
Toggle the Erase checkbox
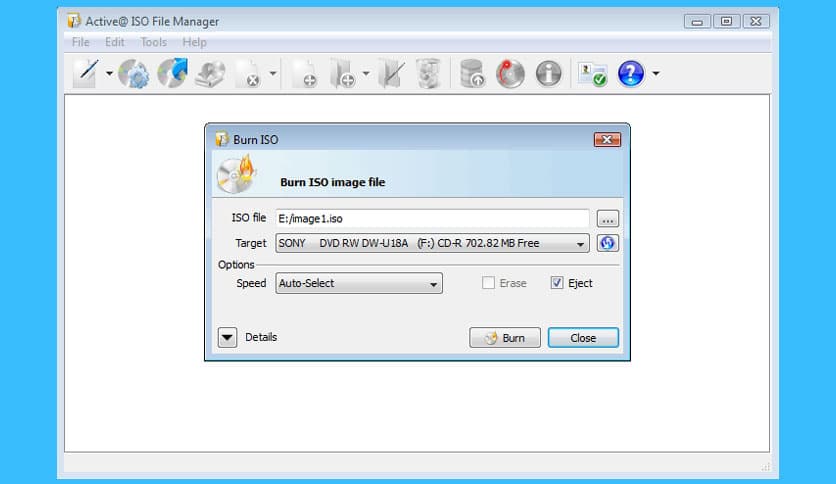488,283
